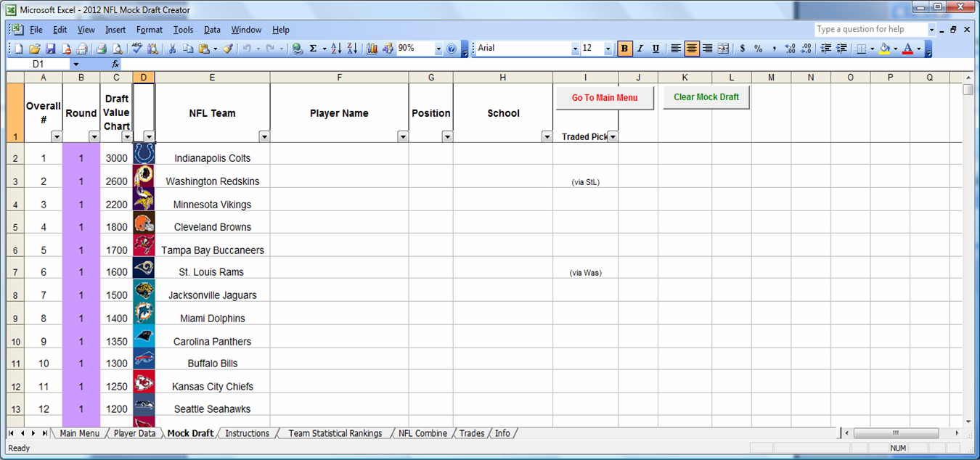Expand the font size dropdown
This screenshot has width=980, height=460.
(x=608, y=49)
